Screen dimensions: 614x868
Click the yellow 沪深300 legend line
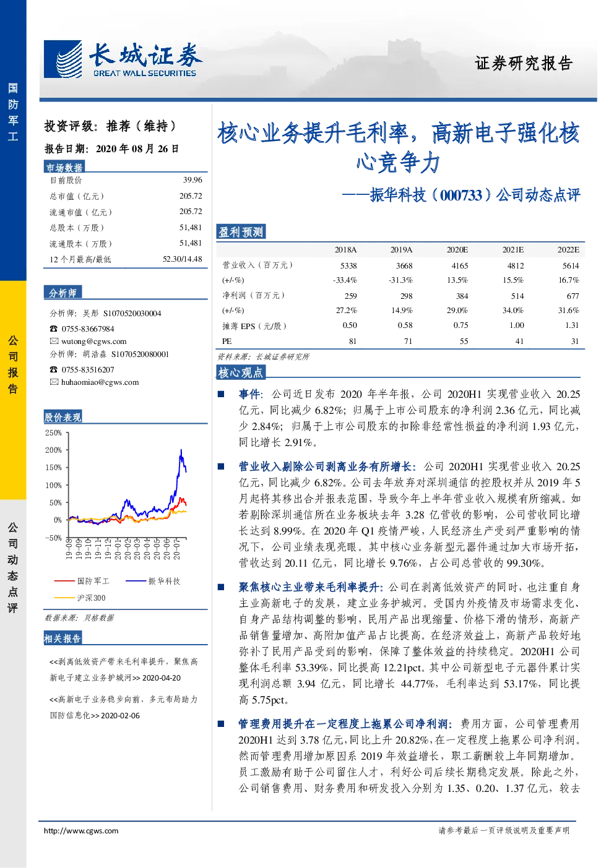(x=64, y=598)
